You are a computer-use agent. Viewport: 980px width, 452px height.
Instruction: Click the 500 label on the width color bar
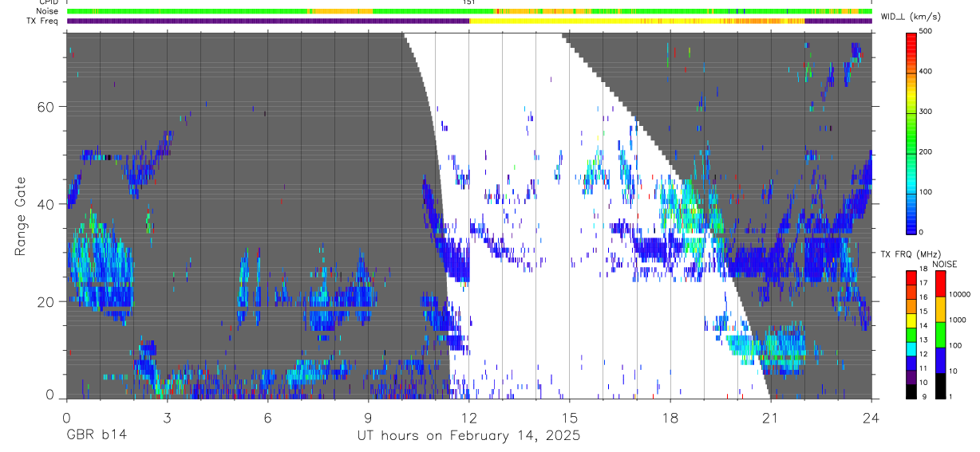point(926,31)
